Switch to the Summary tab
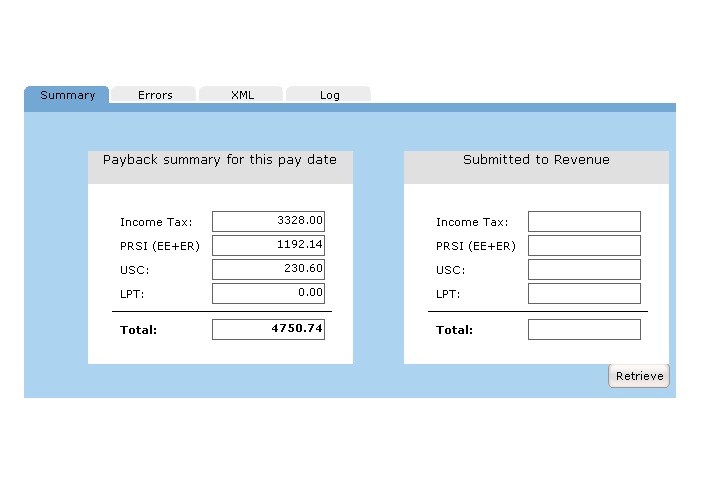Viewport: 720px width, 495px height. pos(67,95)
